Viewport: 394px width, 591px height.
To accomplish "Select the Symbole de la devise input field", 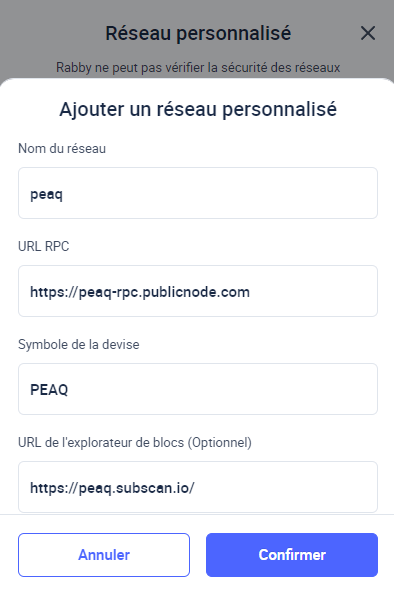I will pyautogui.click(x=198, y=389).
